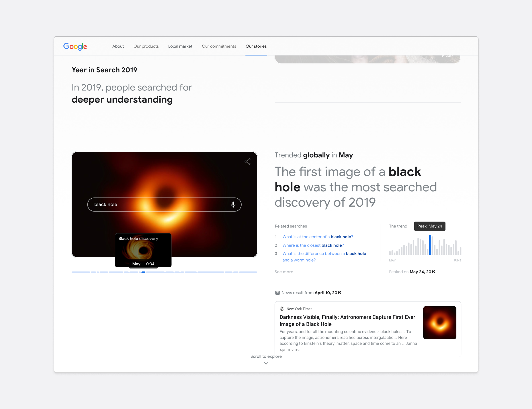Image resolution: width=532 pixels, height=409 pixels.
Task: Click the Peak: May 24 tooltip
Action: (x=430, y=226)
